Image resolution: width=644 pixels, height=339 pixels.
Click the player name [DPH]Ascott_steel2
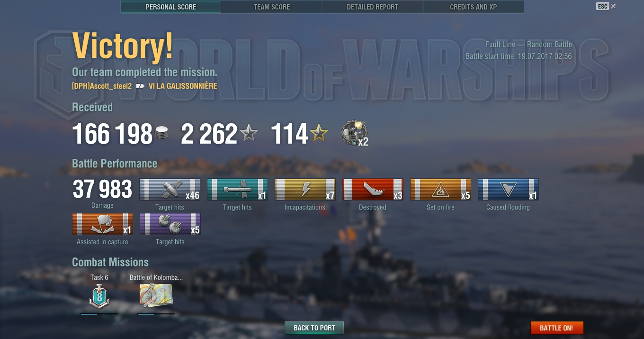(x=102, y=86)
